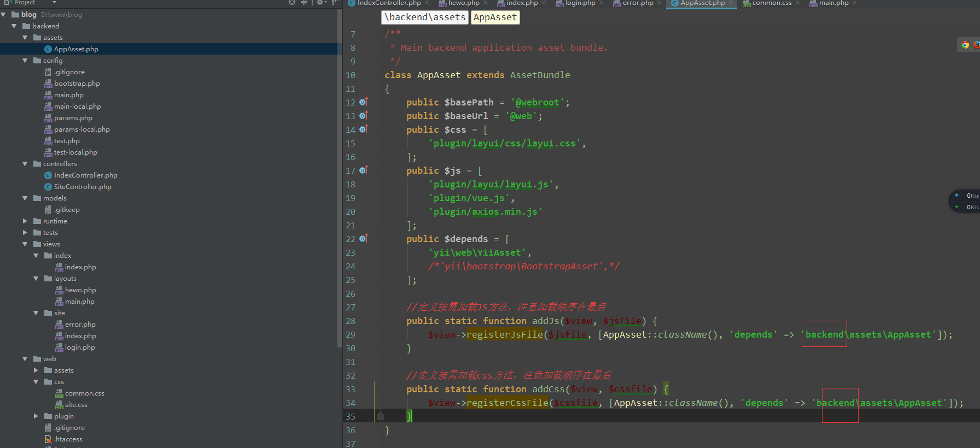Click line number 26 in the gutter

[351, 293]
